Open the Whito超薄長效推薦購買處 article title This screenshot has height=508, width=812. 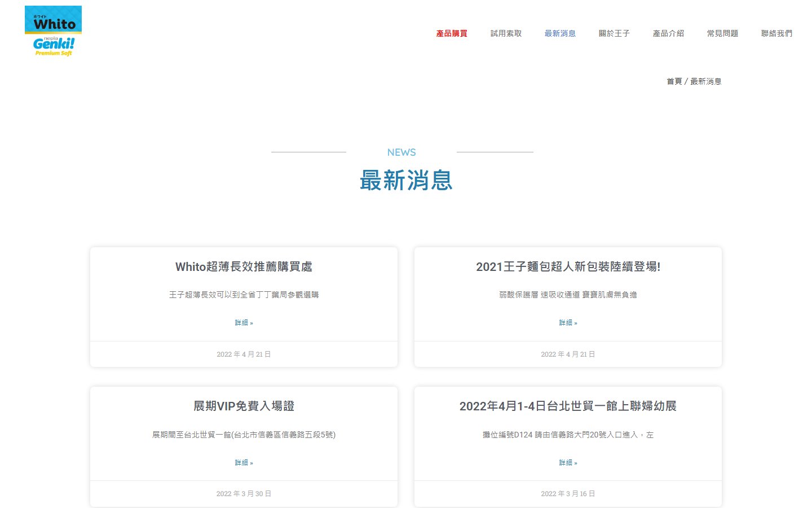[244, 266]
